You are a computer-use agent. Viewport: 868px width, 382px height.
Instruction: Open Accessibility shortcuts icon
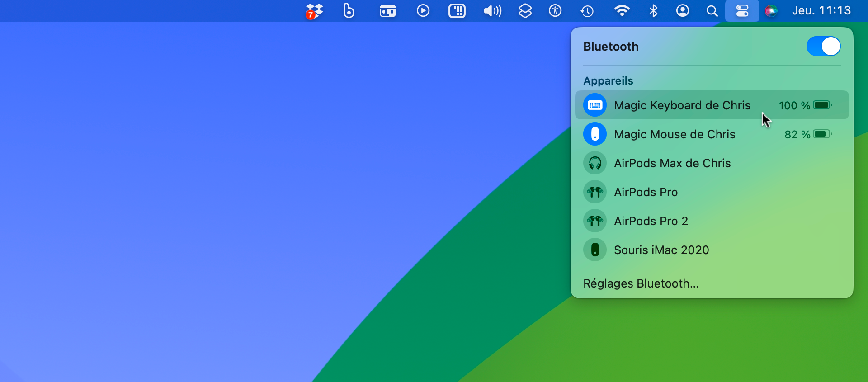pyautogui.click(x=555, y=10)
